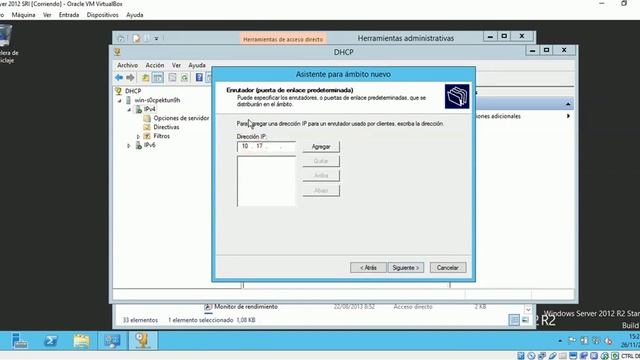Click the router IP address list box

pyautogui.click(x=266, y=181)
